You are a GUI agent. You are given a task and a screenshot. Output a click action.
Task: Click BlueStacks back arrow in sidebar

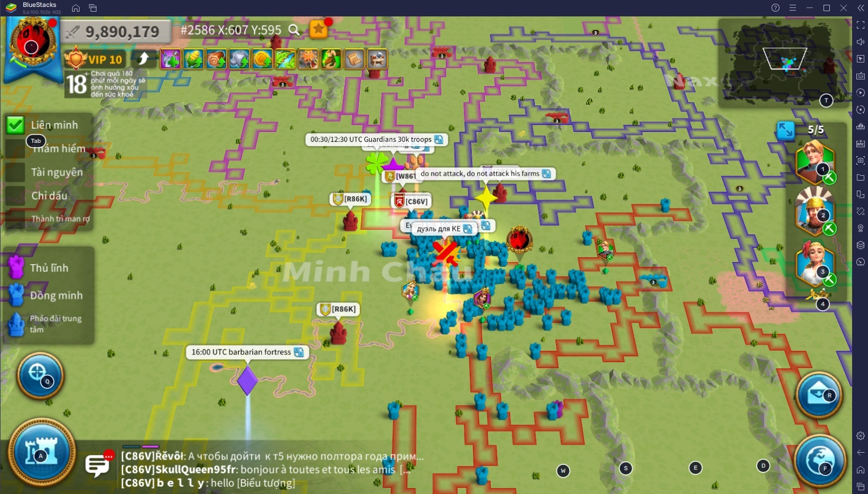(860, 453)
